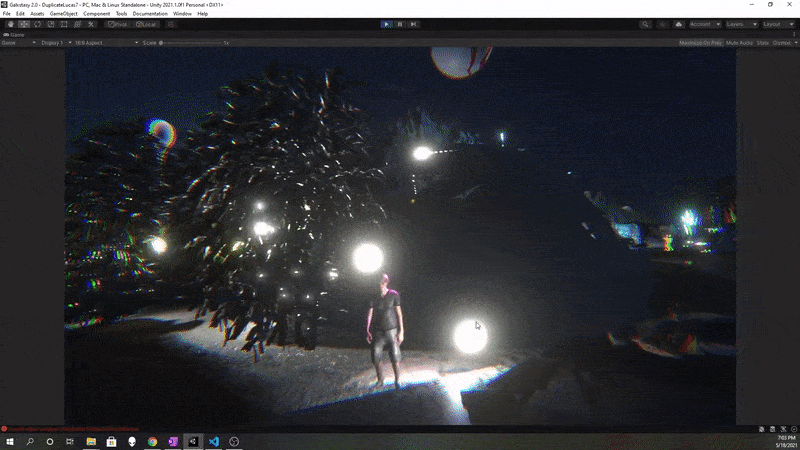Open the Help menu
800x450 pixels.
203,14
